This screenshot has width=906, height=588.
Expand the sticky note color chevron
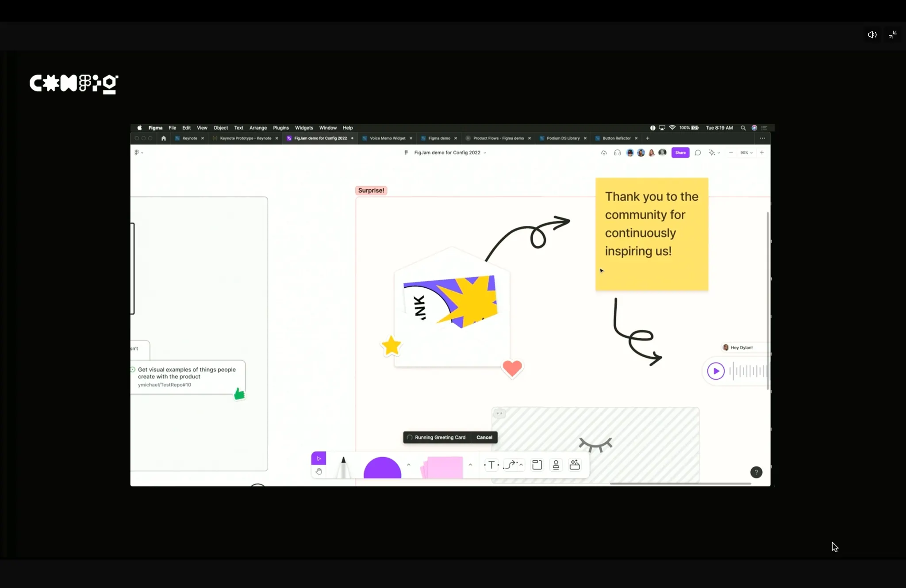[470, 465]
